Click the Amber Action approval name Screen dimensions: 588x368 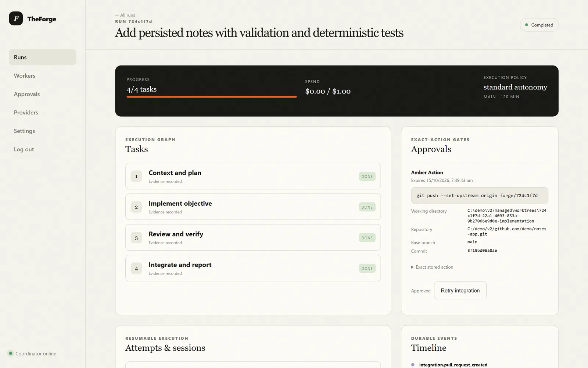click(x=427, y=172)
